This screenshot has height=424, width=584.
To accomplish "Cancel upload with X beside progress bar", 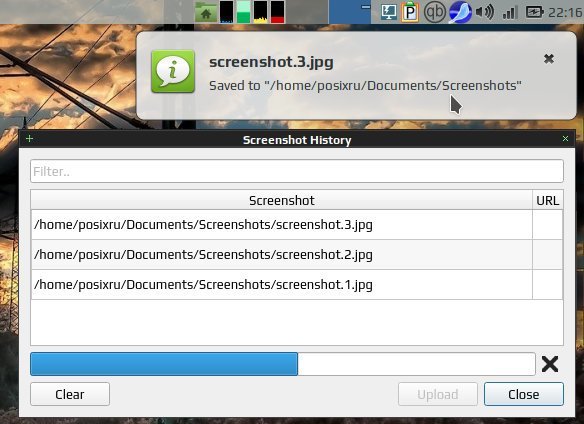I will pyautogui.click(x=550, y=364).
